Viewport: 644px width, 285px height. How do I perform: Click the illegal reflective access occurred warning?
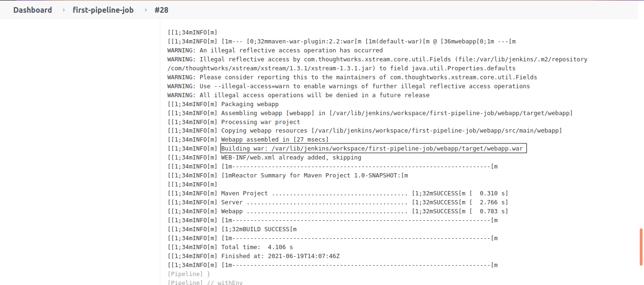(x=275, y=50)
